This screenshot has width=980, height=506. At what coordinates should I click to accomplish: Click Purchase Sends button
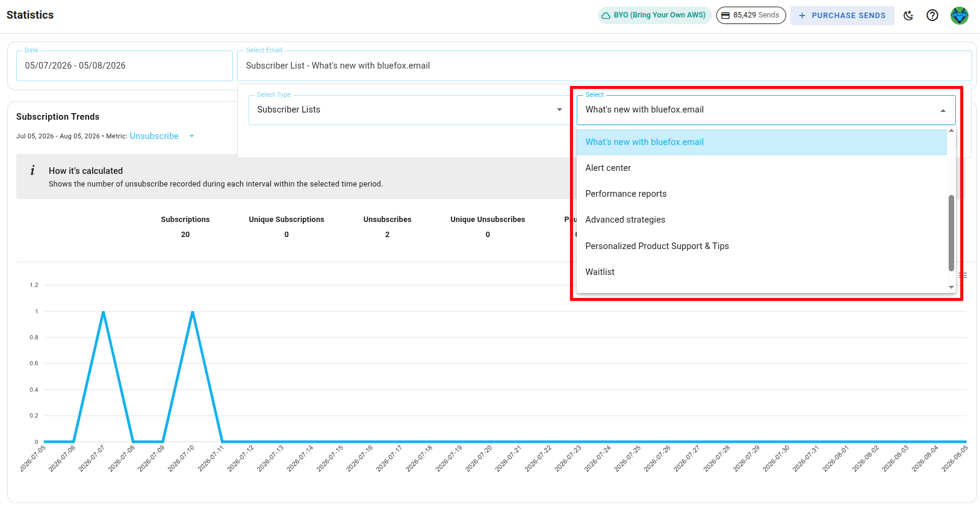[842, 15]
